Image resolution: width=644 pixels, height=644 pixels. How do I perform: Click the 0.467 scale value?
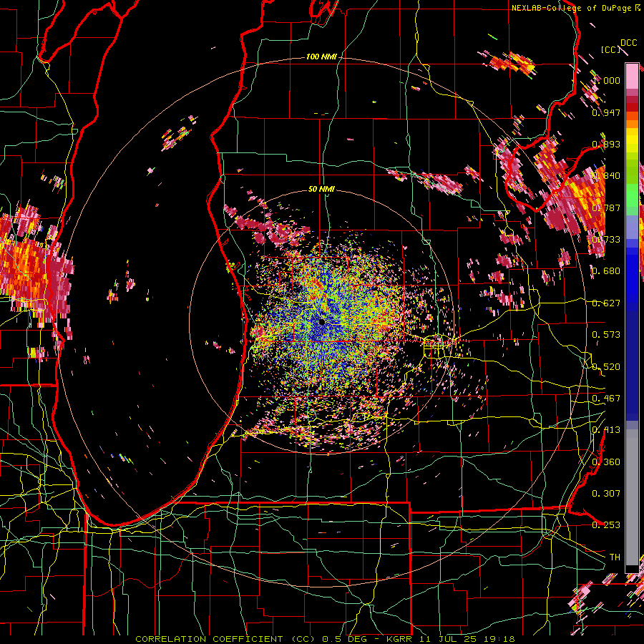[606, 399]
